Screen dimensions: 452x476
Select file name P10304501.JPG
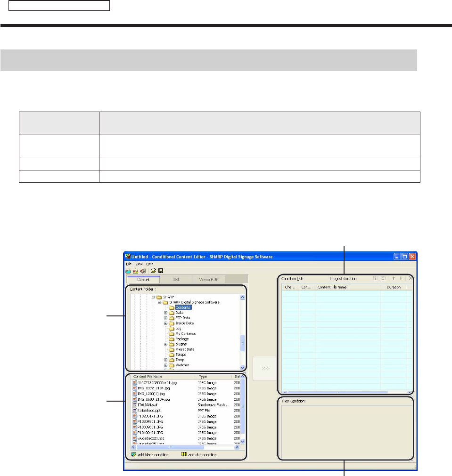tap(150, 422)
